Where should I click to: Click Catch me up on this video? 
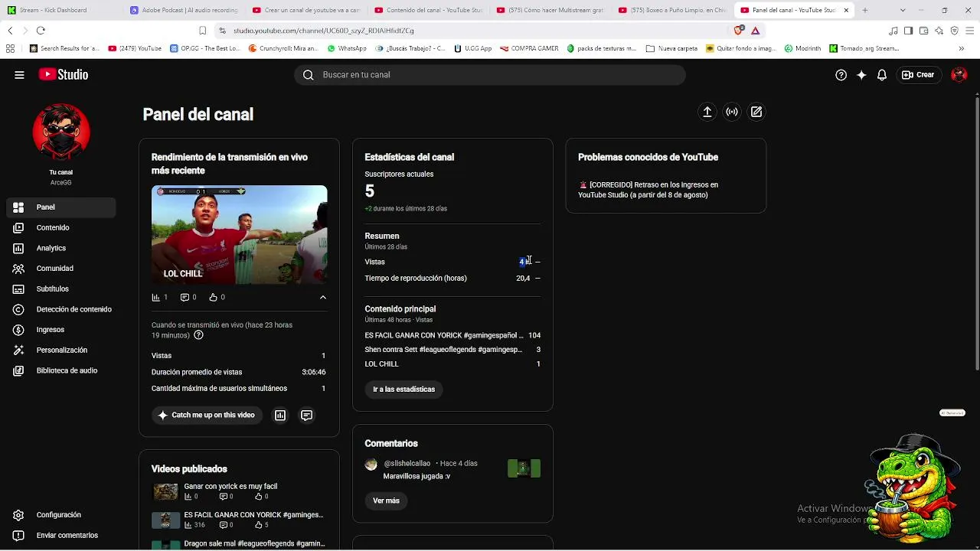click(x=207, y=416)
